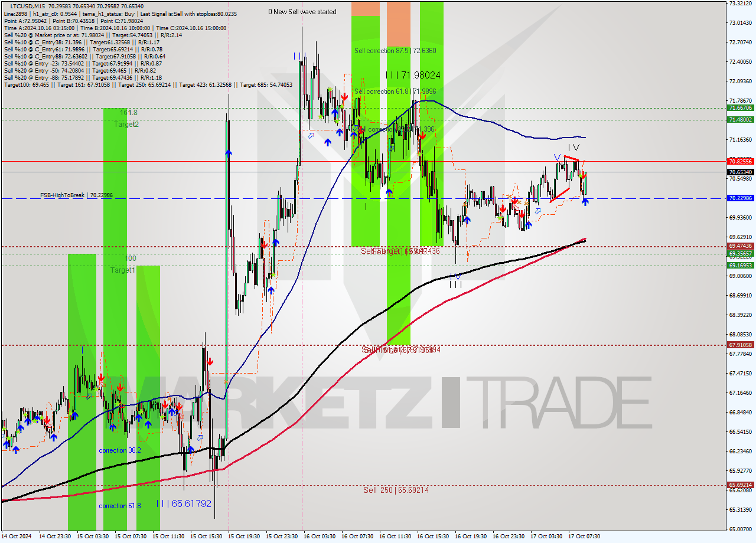Select the 'FSB-HighToBreak | 70.22986' line label
Image resolution: width=756 pixels, height=543 pixels.
[76, 195]
